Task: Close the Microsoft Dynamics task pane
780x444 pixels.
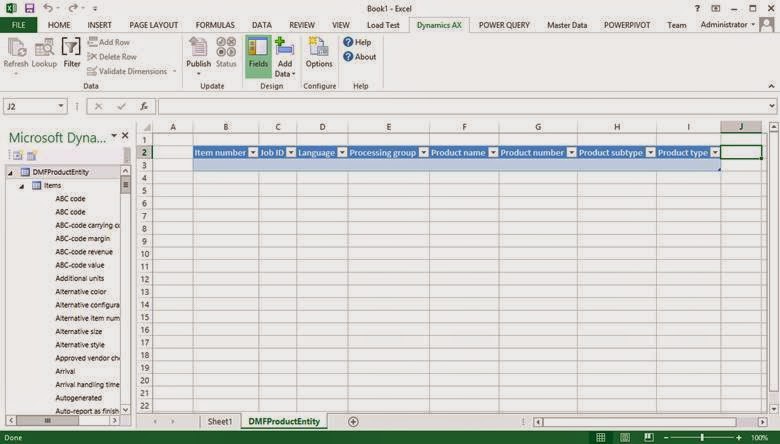Action: coord(125,135)
